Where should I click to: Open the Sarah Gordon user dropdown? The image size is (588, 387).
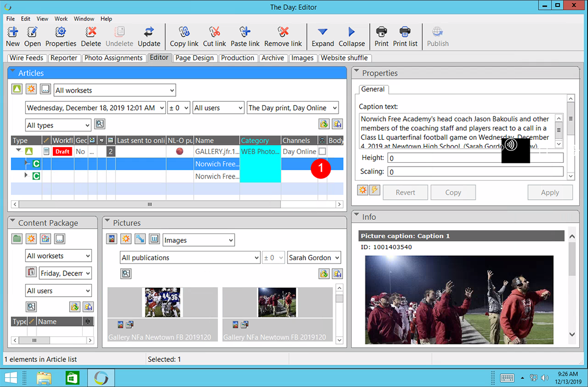pos(314,257)
